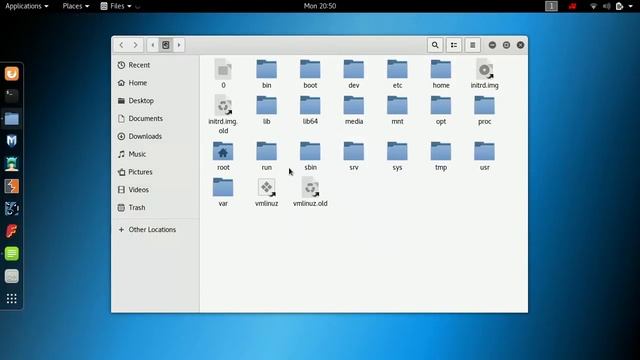The width and height of the screenshot is (640, 360).
Task: Toggle list view in Files toolbar
Action: coord(454,45)
